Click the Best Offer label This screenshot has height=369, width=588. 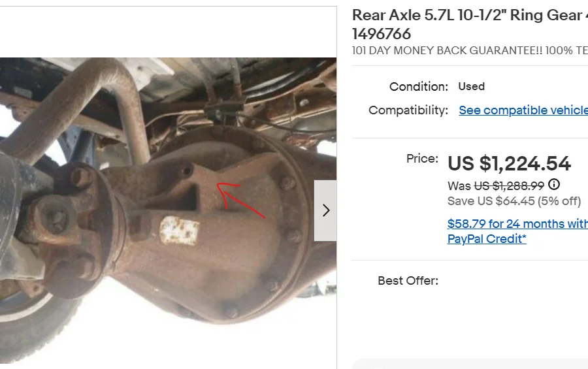(x=408, y=281)
